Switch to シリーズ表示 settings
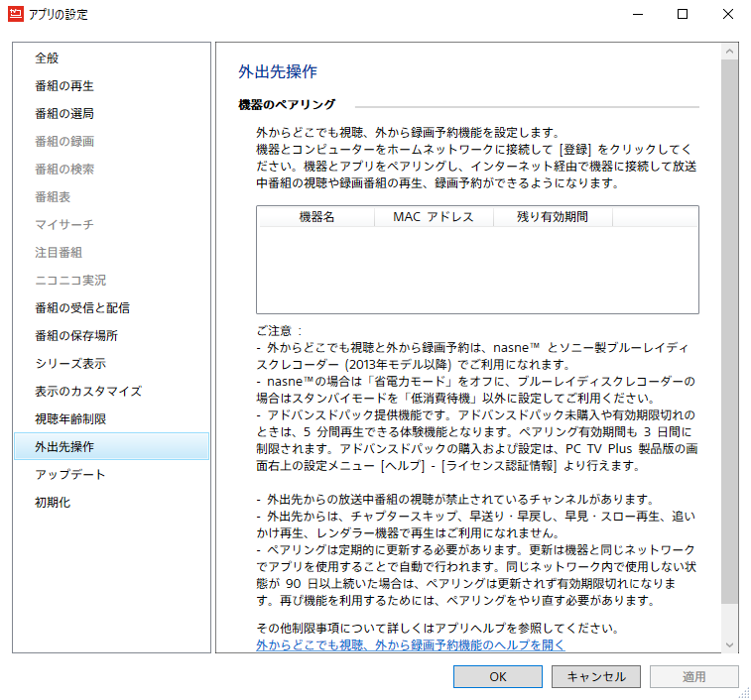Image resolution: width=751 pixels, height=700 pixels. click(x=69, y=364)
